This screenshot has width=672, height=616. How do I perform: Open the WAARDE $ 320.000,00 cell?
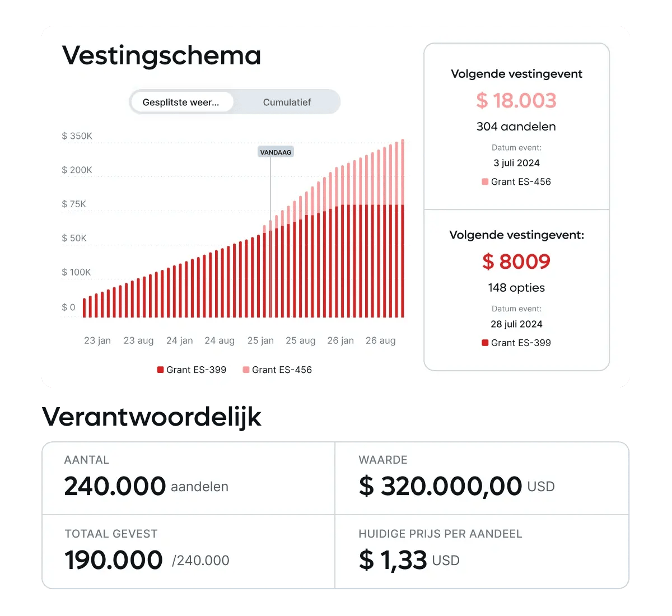point(482,478)
